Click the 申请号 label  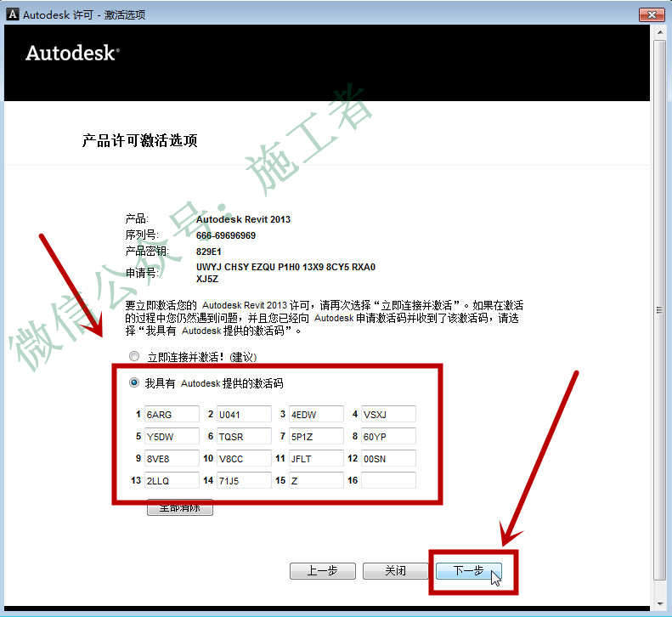(x=142, y=273)
